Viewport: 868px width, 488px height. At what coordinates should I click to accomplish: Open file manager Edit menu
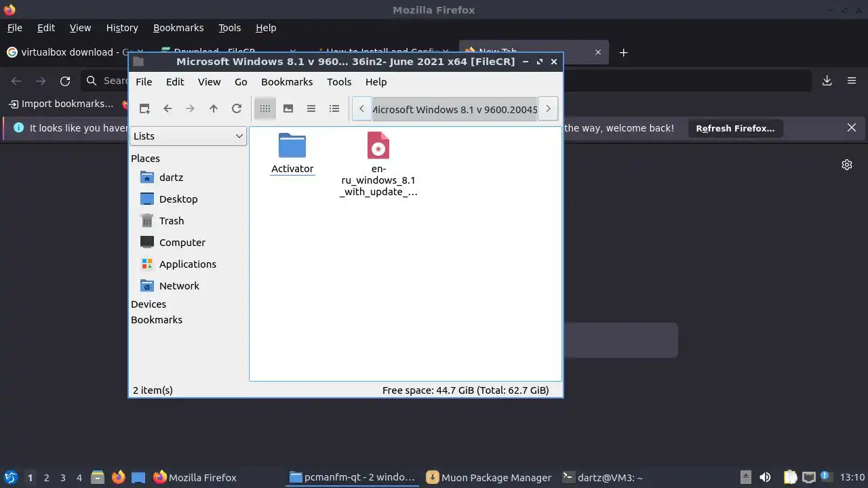[x=175, y=82]
